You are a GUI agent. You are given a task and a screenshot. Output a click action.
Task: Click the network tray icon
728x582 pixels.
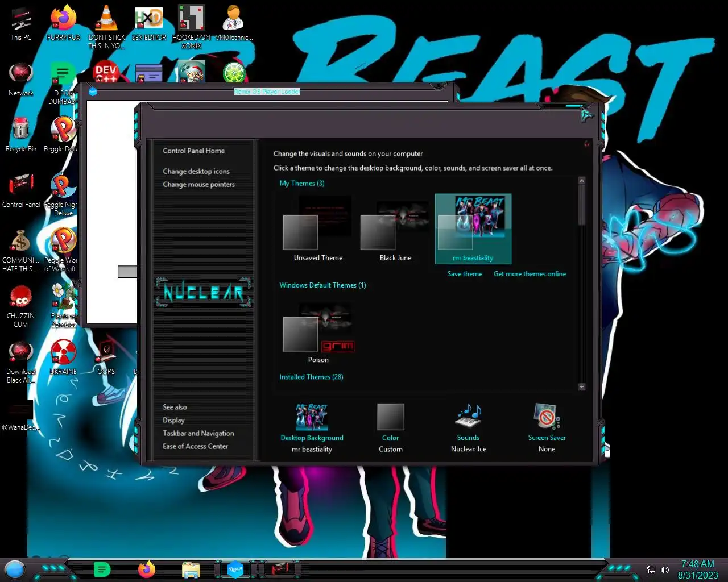point(651,569)
